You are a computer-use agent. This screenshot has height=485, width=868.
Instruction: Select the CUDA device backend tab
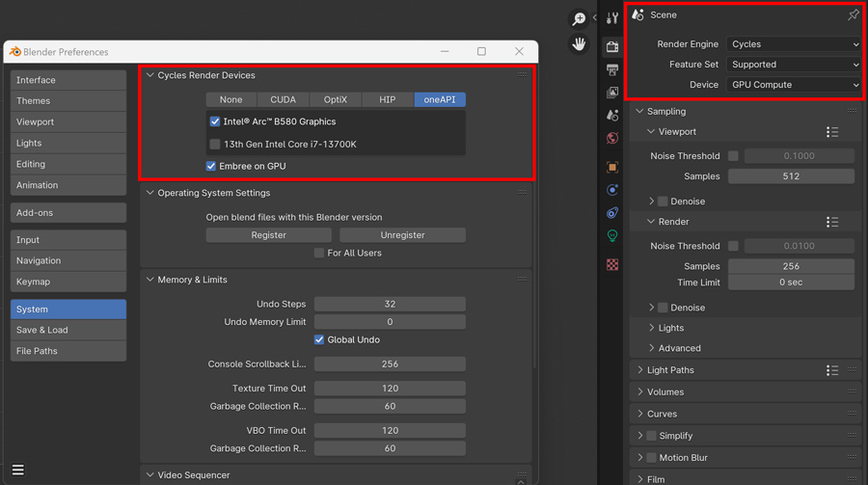pyautogui.click(x=283, y=99)
